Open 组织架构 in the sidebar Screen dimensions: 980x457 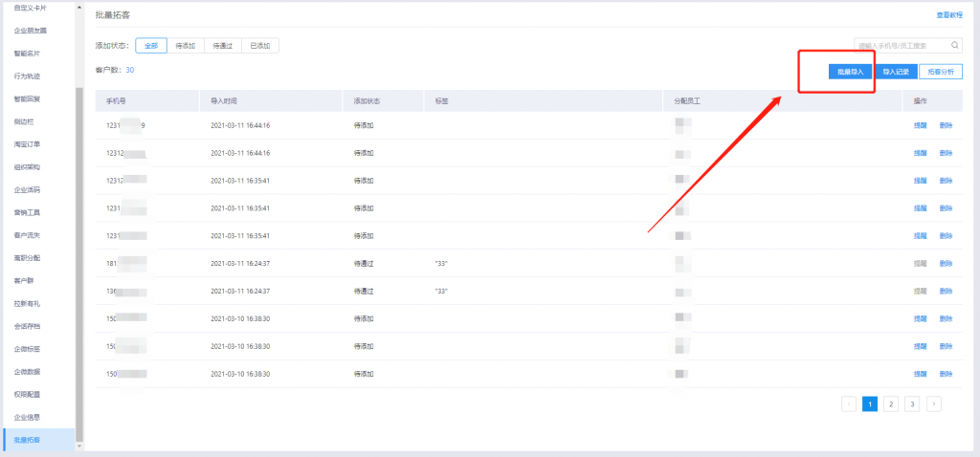(27, 167)
